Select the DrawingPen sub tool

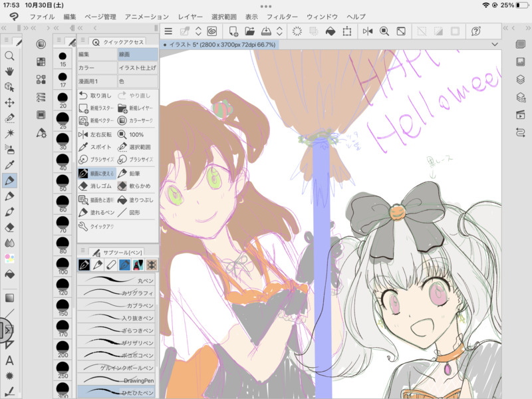coord(116,380)
